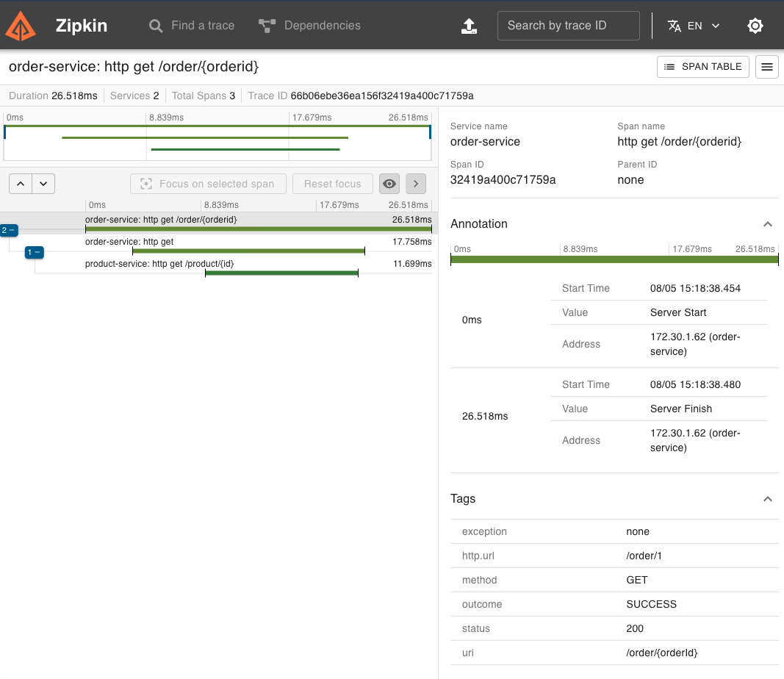Click the Duration 26.518ms text
Viewport: 784px width, 679px height.
point(53,96)
